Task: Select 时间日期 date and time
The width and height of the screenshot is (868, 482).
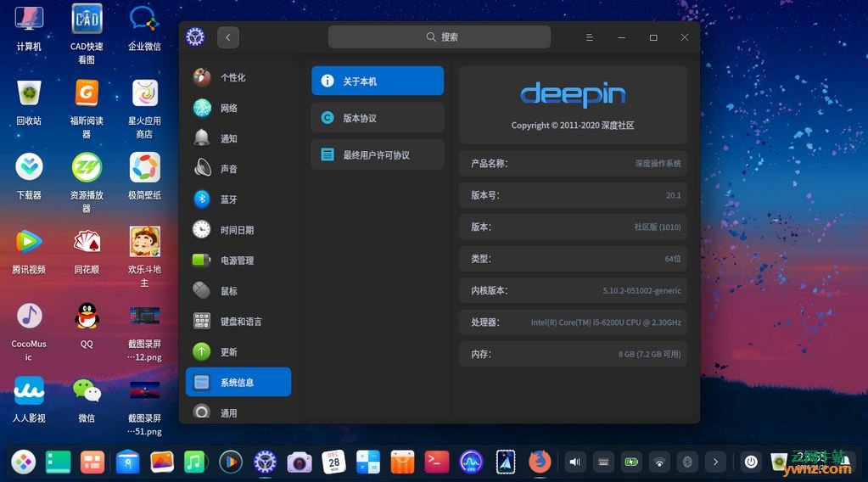Action: (x=238, y=230)
